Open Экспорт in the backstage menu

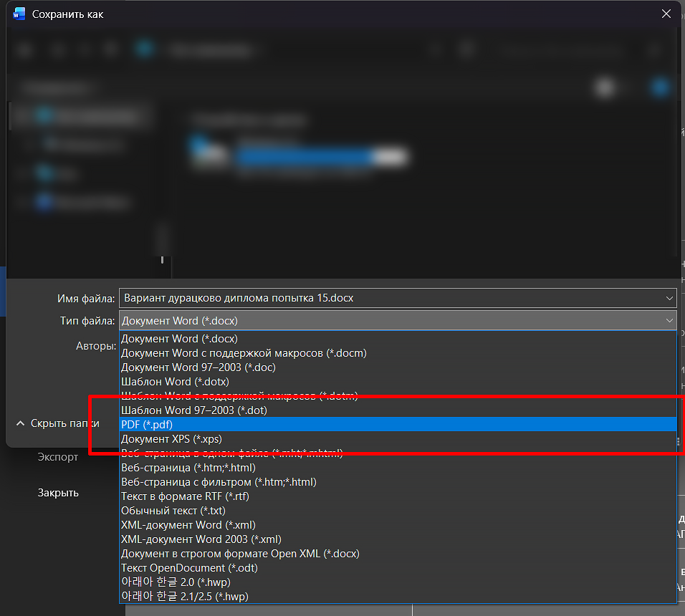pos(58,457)
